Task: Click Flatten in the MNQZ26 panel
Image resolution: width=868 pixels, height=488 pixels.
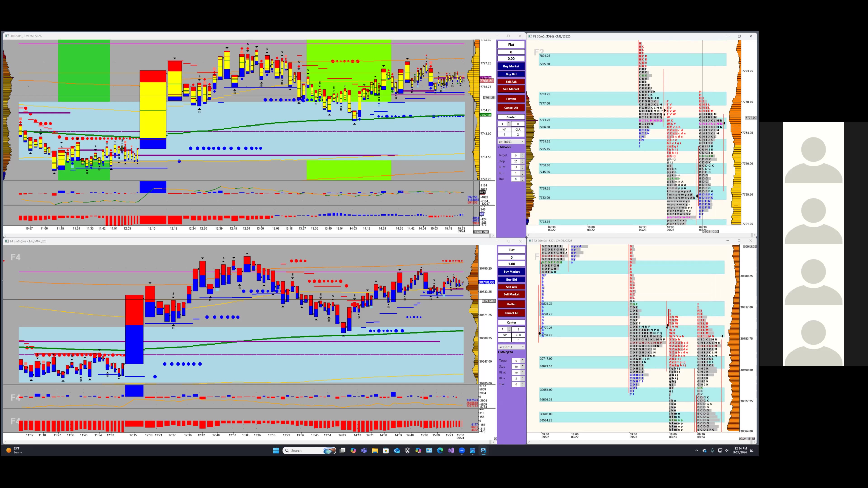Action: pyautogui.click(x=512, y=304)
